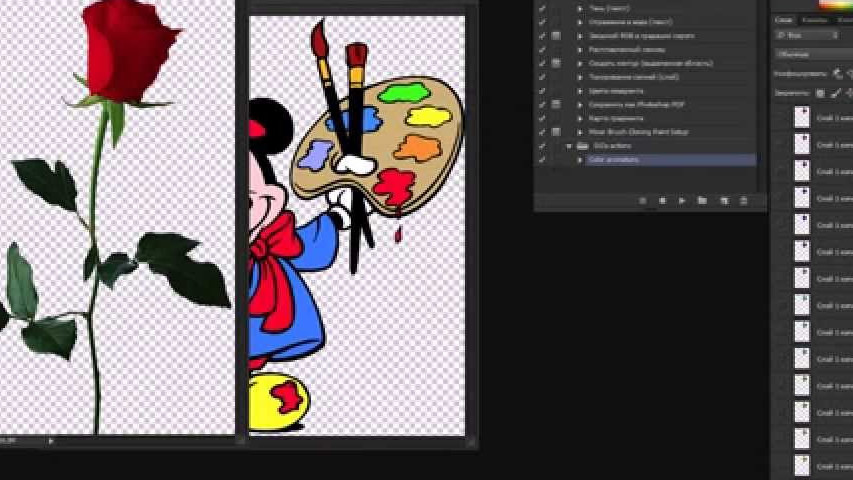This screenshot has width=853, height=480.
Task: Open status bar arrow menu of rose document
Action: pyautogui.click(x=51, y=441)
